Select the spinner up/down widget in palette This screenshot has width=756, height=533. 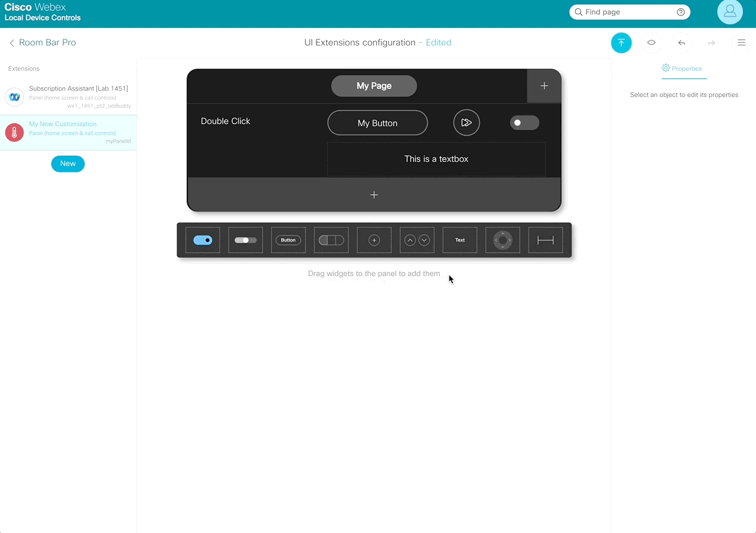pos(417,240)
